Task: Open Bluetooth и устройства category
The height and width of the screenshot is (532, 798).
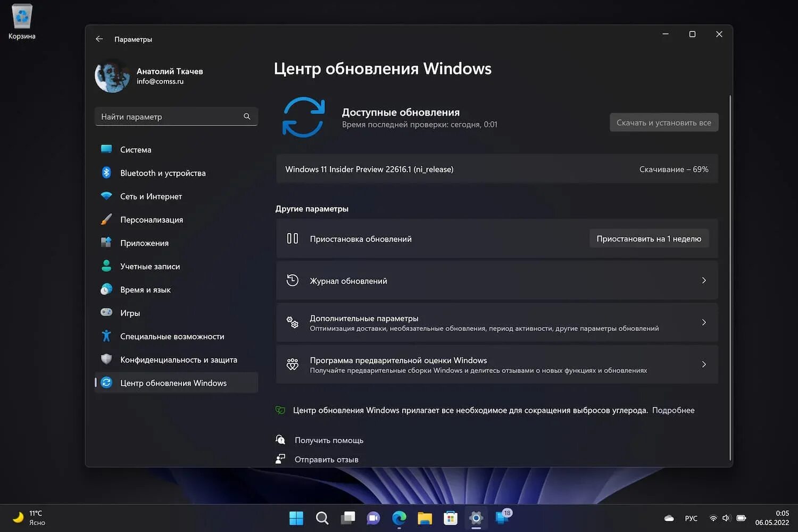Action: 176,173
